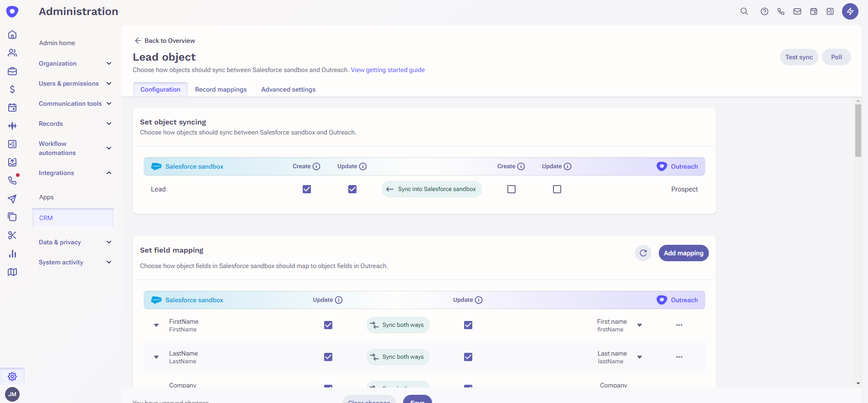Expand the Data & privacy section
This screenshot has width=868, height=403.
tap(75, 242)
